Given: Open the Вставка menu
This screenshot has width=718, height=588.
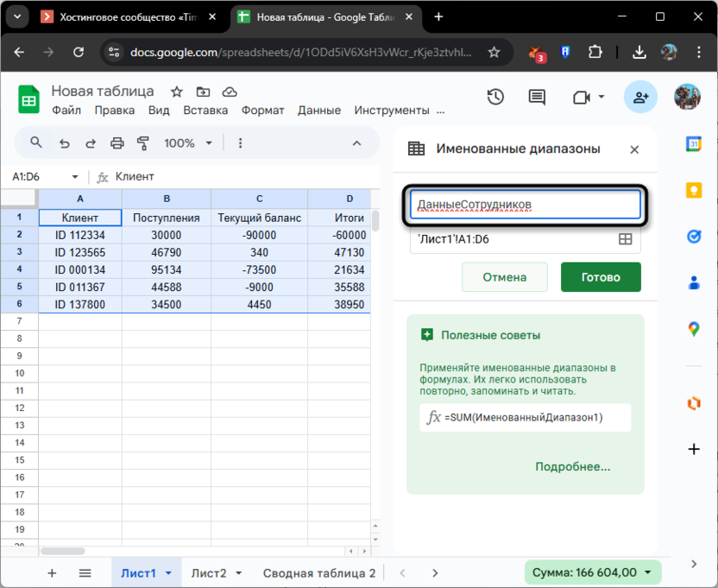Looking at the screenshot, I should (x=205, y=111).
